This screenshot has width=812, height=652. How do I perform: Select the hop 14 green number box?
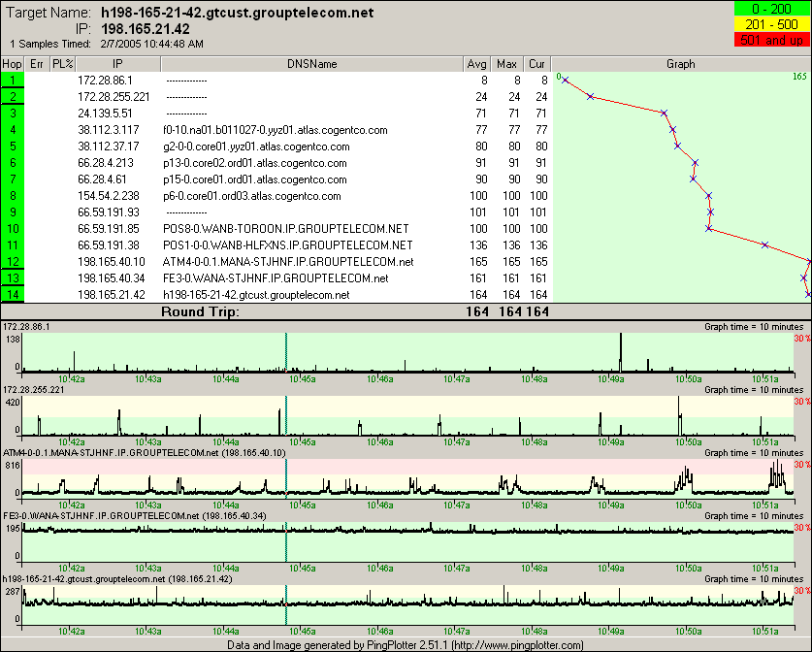click(13, 294)
